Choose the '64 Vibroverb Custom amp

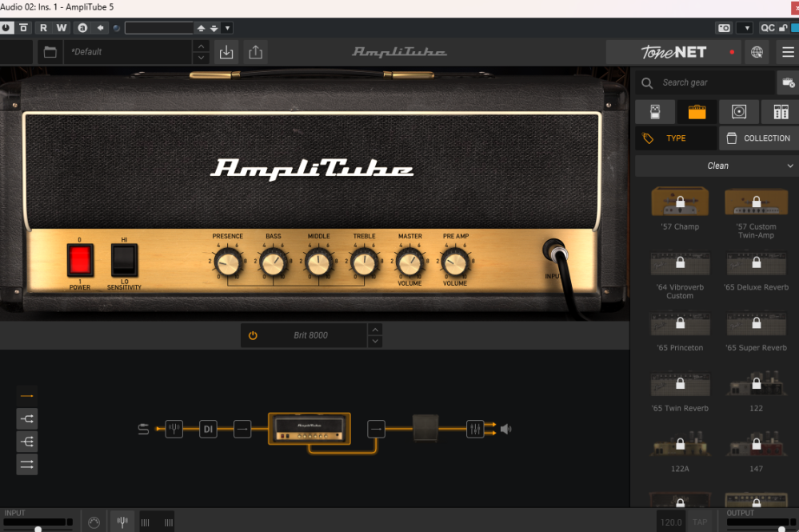[x=680, y=263]
